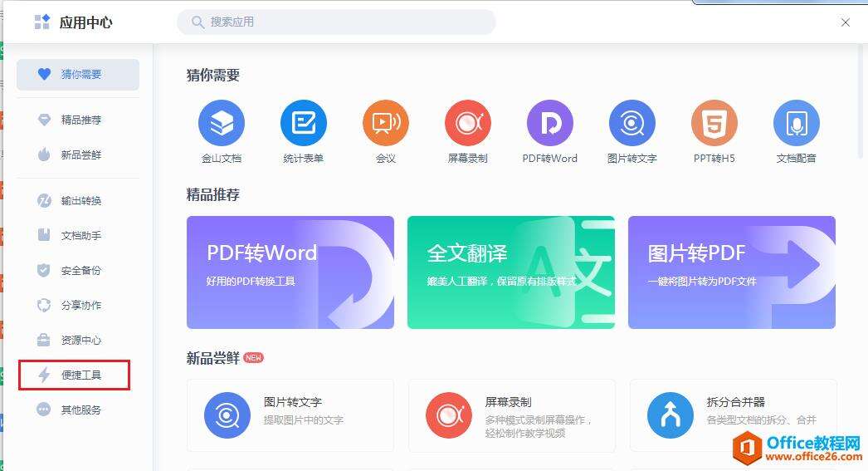Screen dimensions: 868x471
Task: Open the PDF转Word round icon
Action: tap(549, 123)
